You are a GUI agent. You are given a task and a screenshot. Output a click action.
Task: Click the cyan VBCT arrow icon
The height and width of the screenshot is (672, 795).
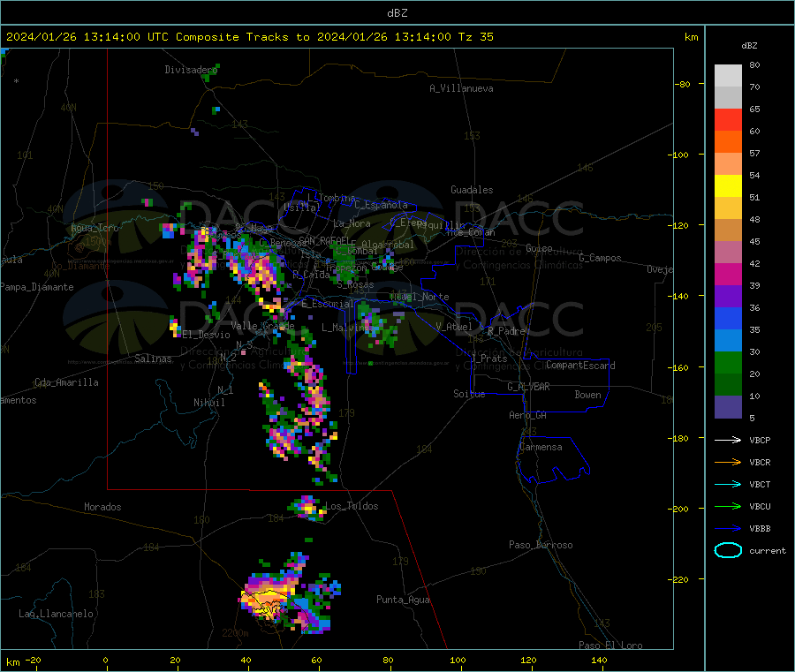click(728, 485)
